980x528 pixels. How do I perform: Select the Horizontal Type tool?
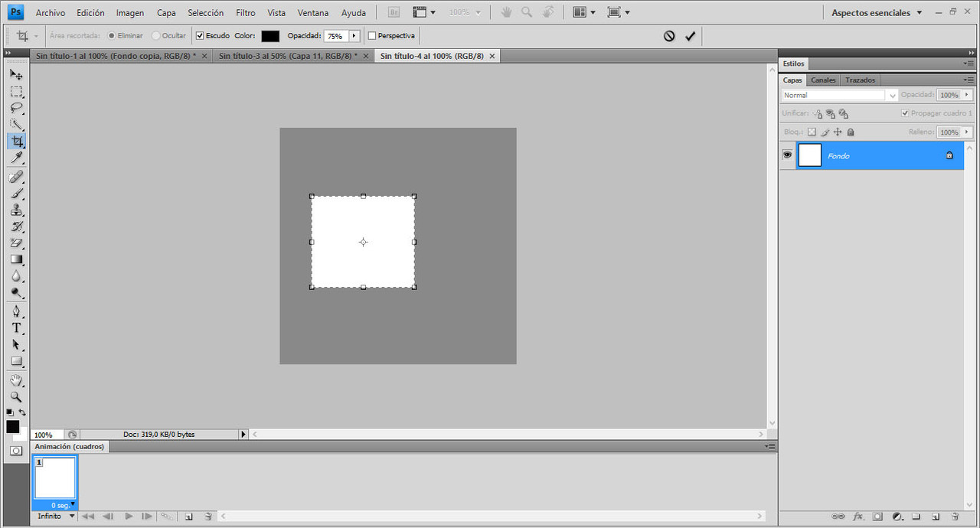pyautogui.click(x=16, y=328)
